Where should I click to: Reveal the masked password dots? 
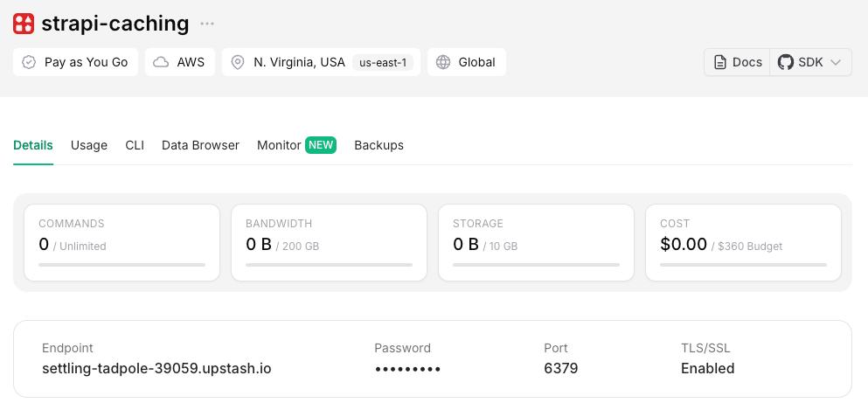point(407,369)
